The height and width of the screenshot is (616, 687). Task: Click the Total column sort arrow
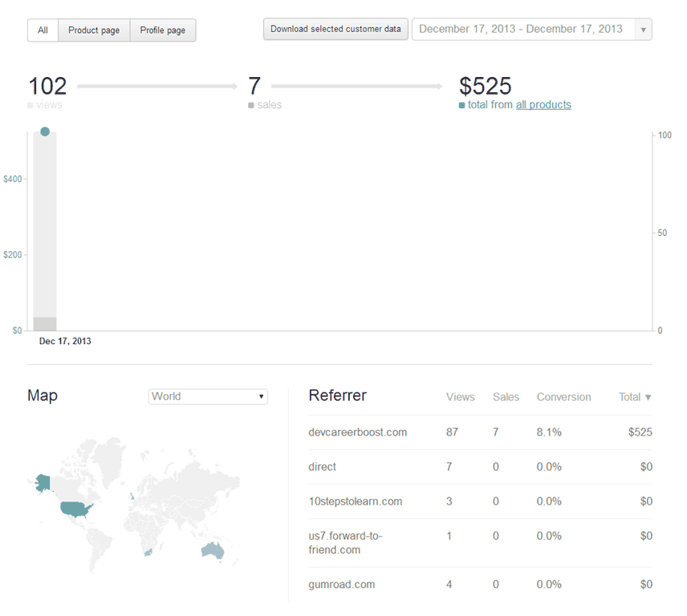[x=648, y=398]
